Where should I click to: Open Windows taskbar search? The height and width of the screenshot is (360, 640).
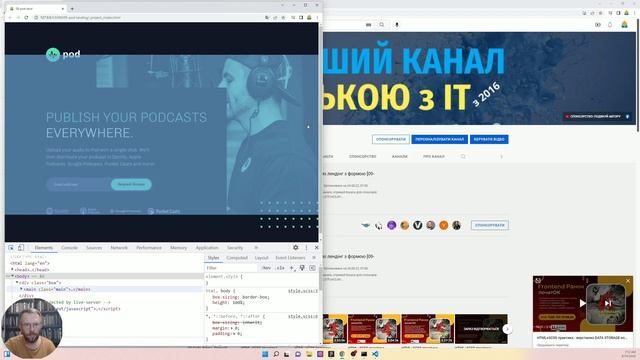(276, 354)
